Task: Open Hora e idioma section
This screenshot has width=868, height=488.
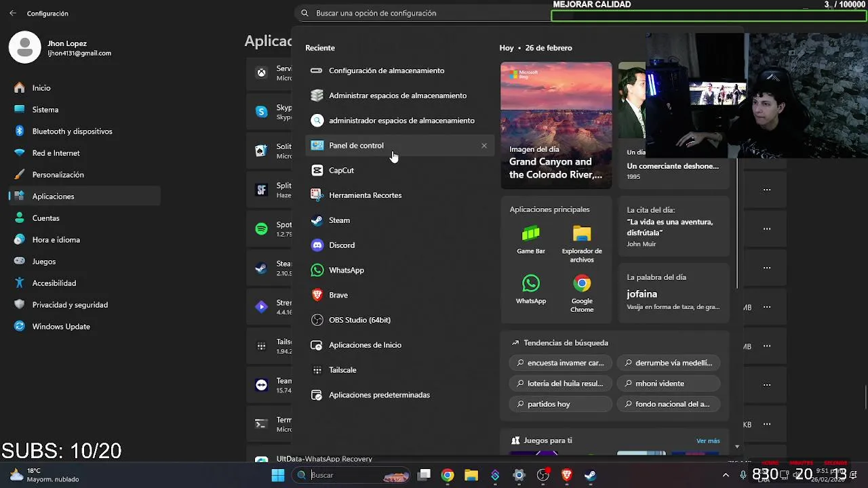Action: pyautogui.click(x=85, y=240)
